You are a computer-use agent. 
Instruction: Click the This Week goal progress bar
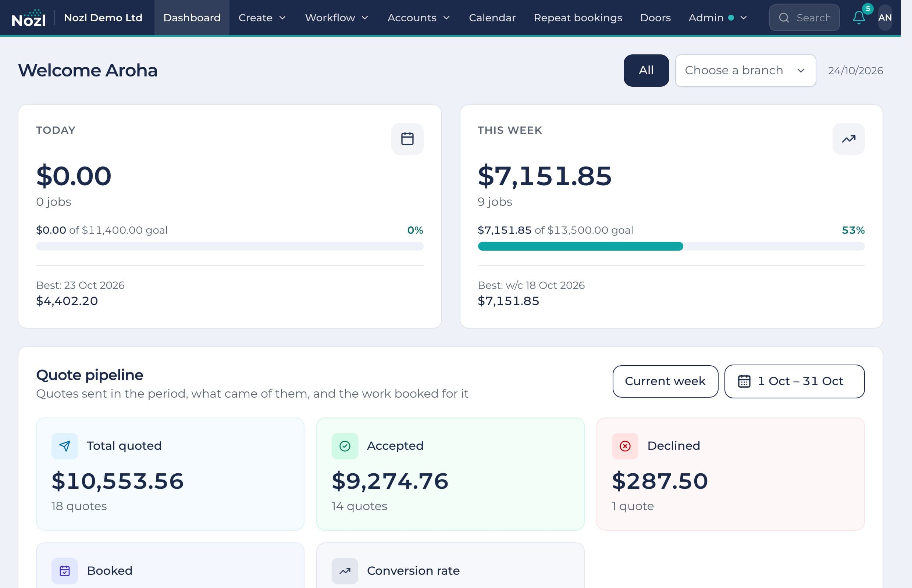(x=671, y=246)
